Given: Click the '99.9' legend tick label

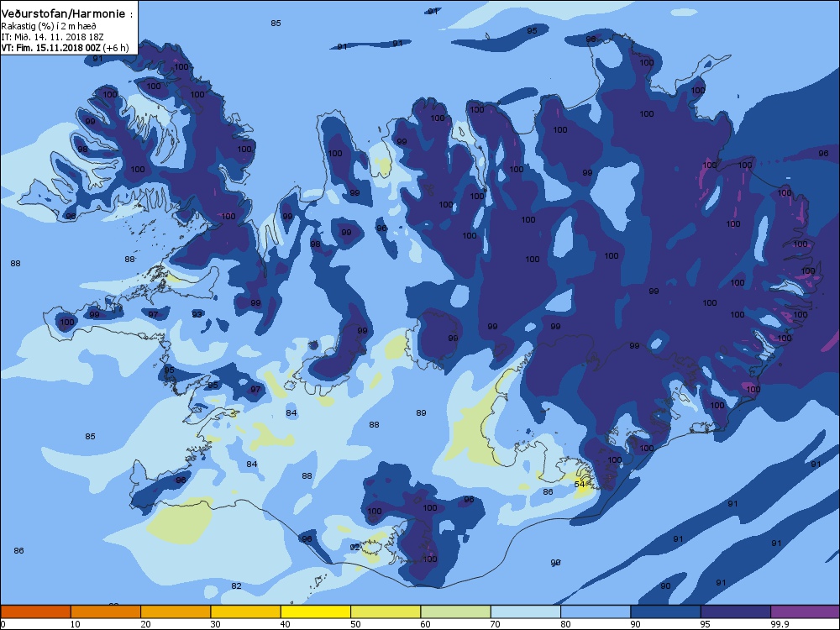Looking at the screenshot, I should pos(779,624).
